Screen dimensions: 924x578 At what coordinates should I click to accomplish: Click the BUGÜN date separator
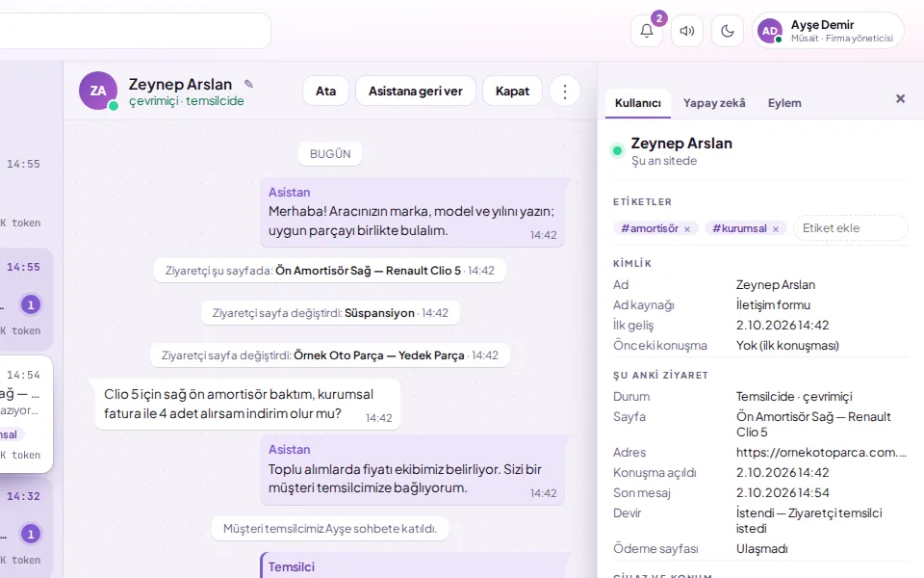tap(330, 154)
